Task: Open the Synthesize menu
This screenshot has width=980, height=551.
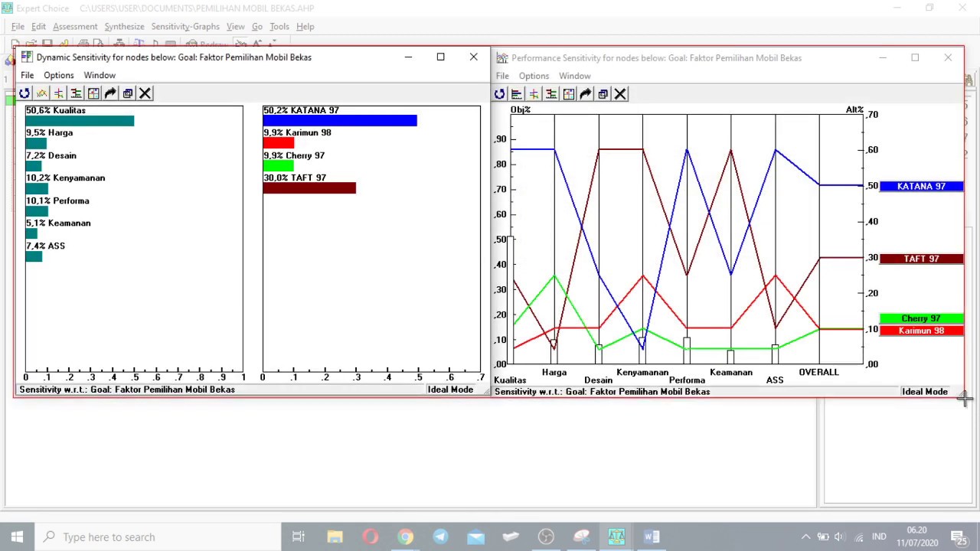Action: 124,26
